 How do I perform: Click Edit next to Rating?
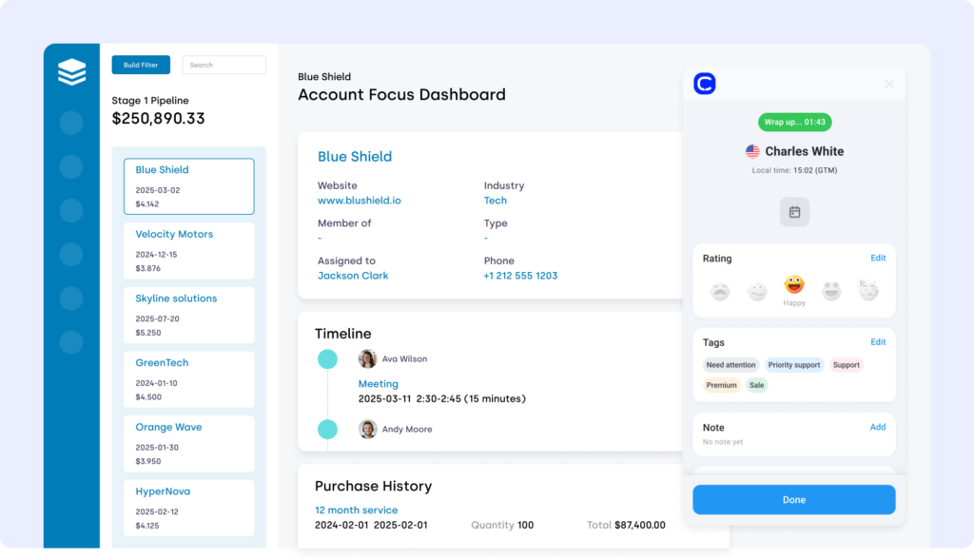coord(877,259)
